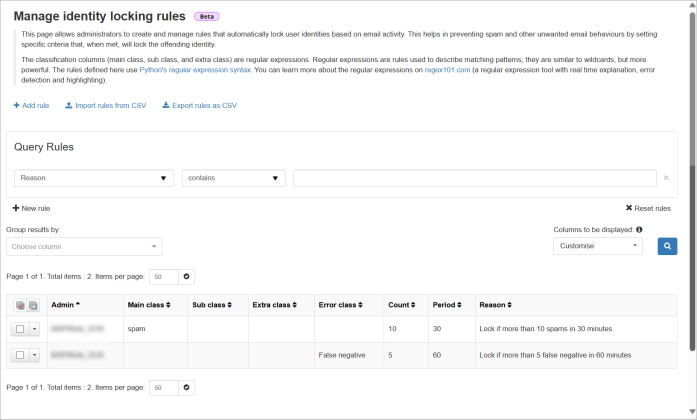Click the Reset rules button
Viewport: 697px width, 420px height.
click(x=647, y=208)
